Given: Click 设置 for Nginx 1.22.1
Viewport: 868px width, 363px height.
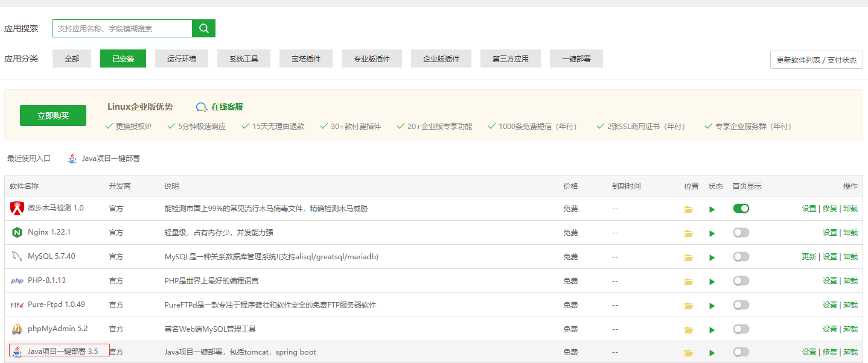Looking at the screenshot, I should coord(829,233).
